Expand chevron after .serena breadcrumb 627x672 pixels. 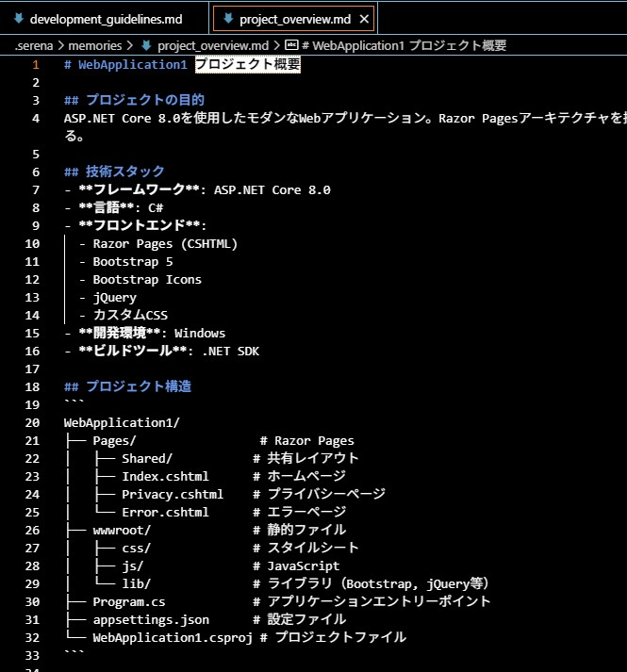tap(60, 45)
